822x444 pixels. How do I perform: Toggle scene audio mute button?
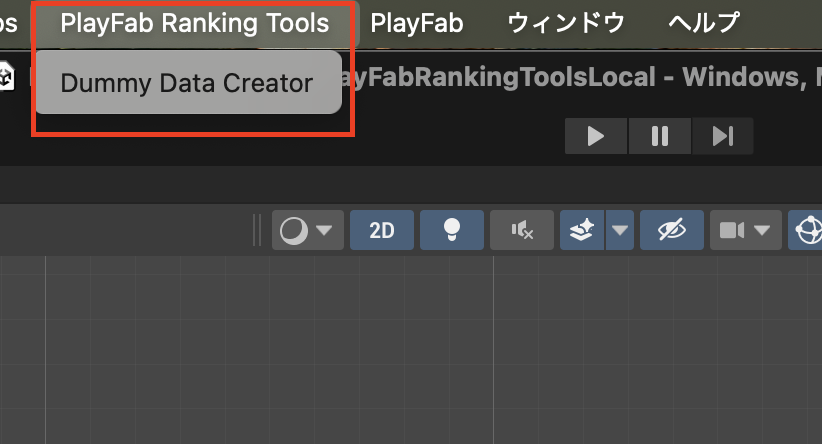pyautogui.click(x=522, y=230)
